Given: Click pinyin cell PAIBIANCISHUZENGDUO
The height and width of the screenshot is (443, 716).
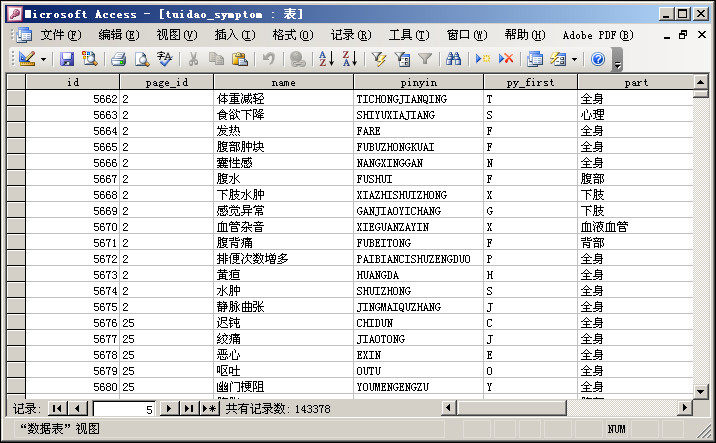Looking at the screenshot, I should (x=418, y=258).
